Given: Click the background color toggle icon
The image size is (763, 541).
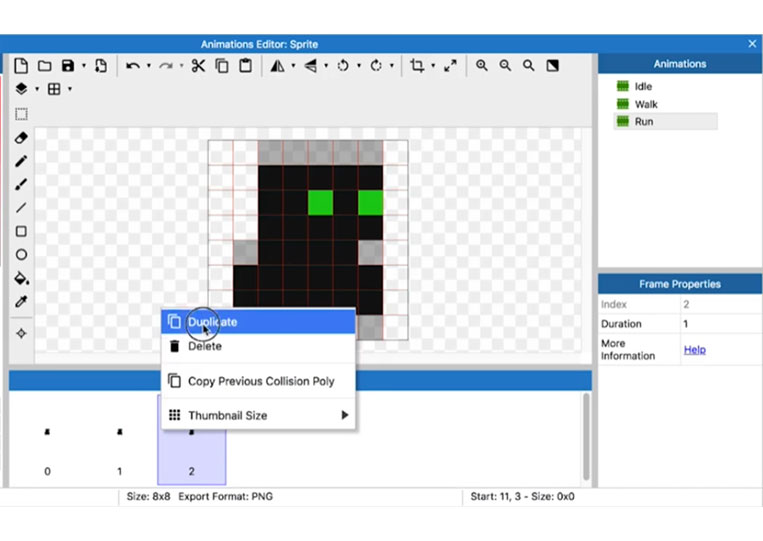Looking at the screenshot, I should 552,65.
